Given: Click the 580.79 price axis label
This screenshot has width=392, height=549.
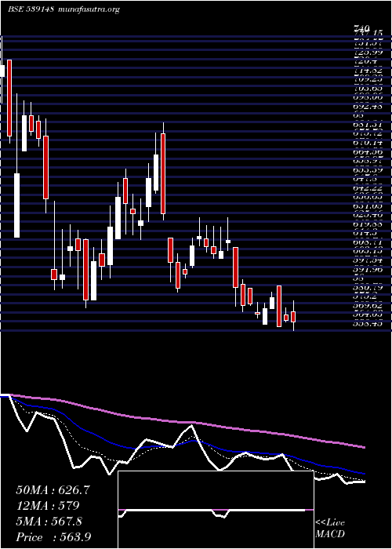Looking at the screenshot, I should coord(368,288).
